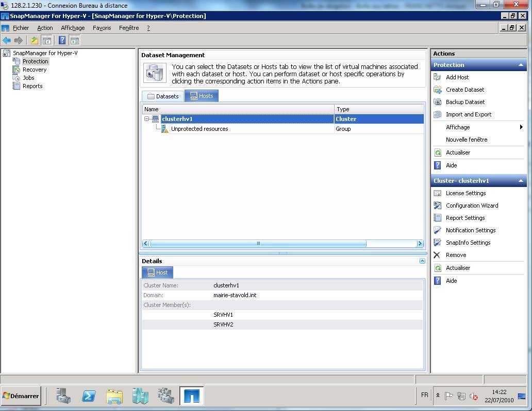Collapse the Cluster- clusterhv1 actions section

[x=521, y=181]
